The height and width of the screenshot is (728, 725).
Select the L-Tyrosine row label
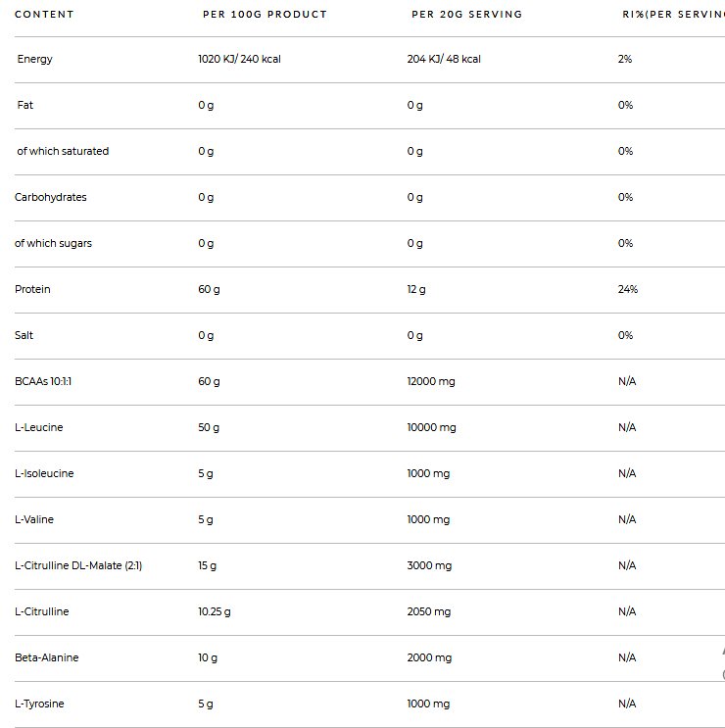pos(39,704)
